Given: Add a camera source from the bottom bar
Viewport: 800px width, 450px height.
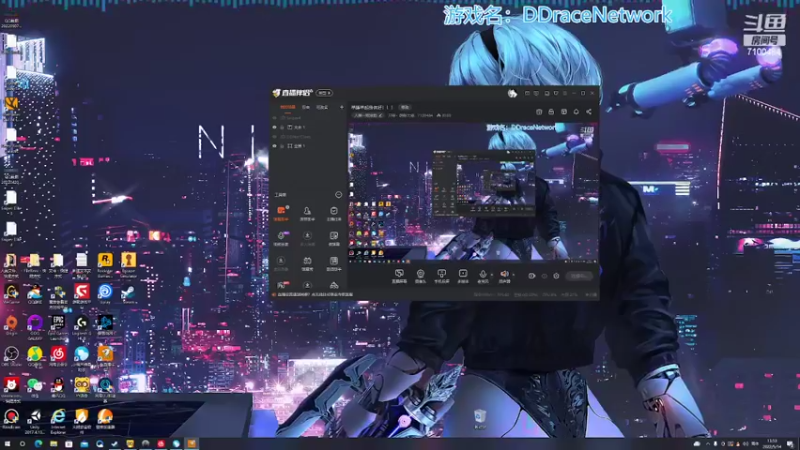Looking at the screenshot, I should [x=420, y=276].
